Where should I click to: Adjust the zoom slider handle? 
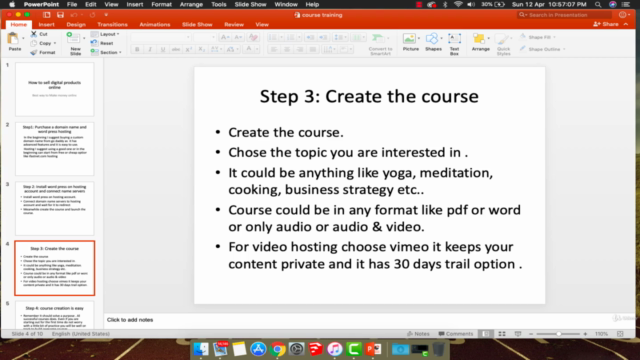coord(558,334)
